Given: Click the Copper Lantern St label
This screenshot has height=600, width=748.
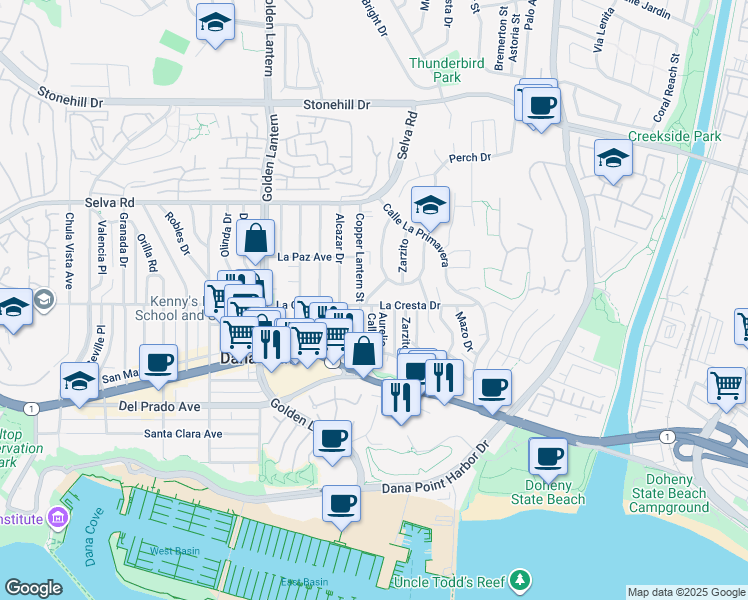Looking at the screenshot, I should [x=360, y=258].
